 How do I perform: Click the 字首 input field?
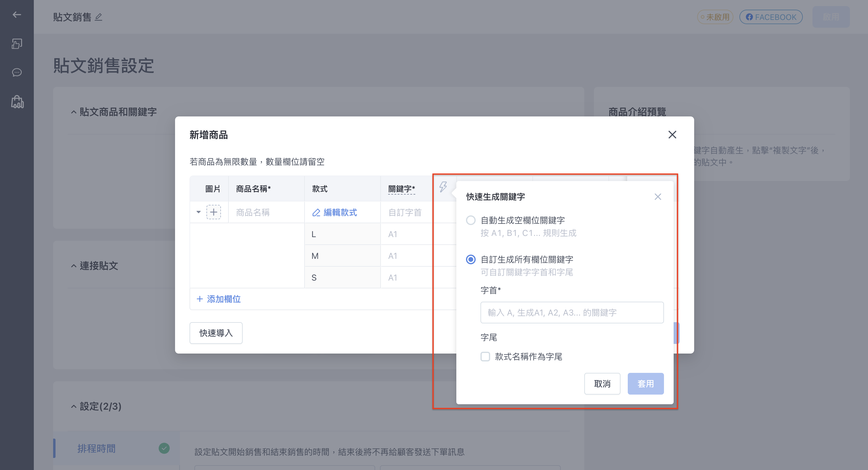(572, 313)
